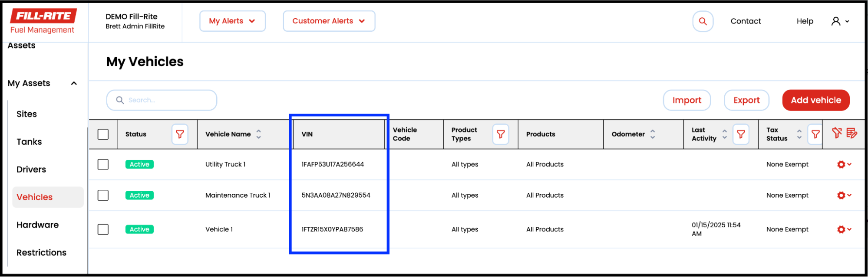Select the Utility Truck 1 checkbox

coord(103,164)
